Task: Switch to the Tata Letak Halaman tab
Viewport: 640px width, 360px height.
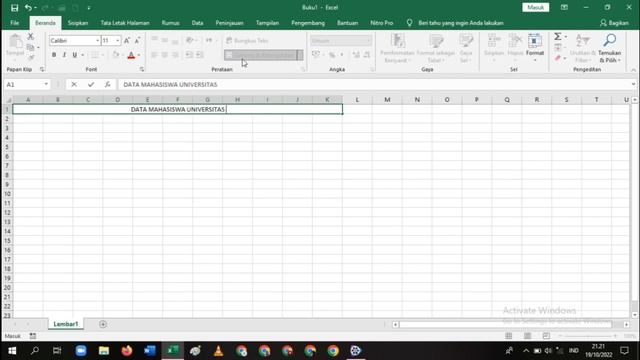Action: [x=125, y=23]
